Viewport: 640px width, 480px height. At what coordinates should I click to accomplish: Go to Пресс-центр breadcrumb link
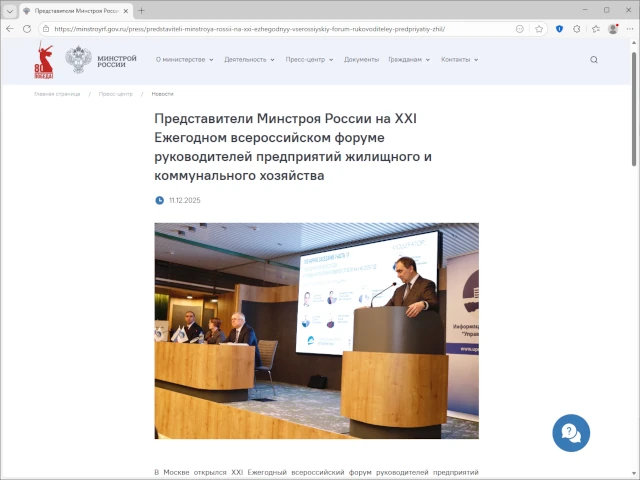tap(116, 94)
